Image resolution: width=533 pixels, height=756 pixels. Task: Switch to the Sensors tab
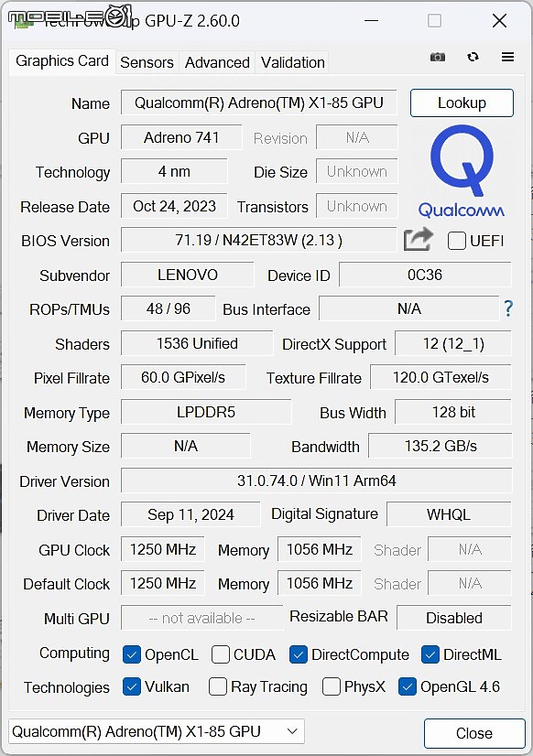coord(147,62)
